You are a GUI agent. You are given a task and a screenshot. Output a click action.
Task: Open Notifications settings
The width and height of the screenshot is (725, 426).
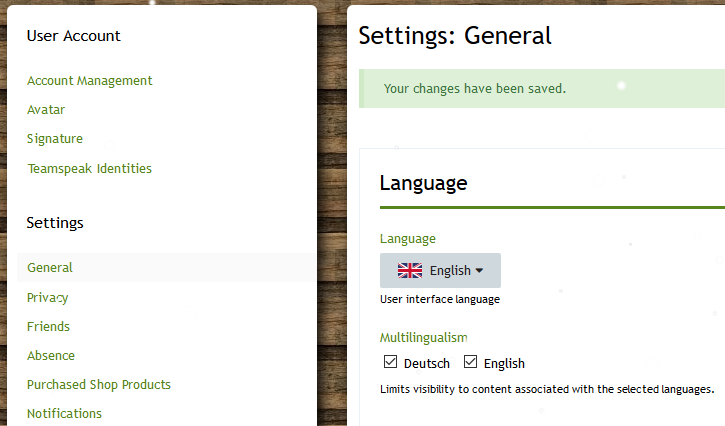click(x=65, y=414)
